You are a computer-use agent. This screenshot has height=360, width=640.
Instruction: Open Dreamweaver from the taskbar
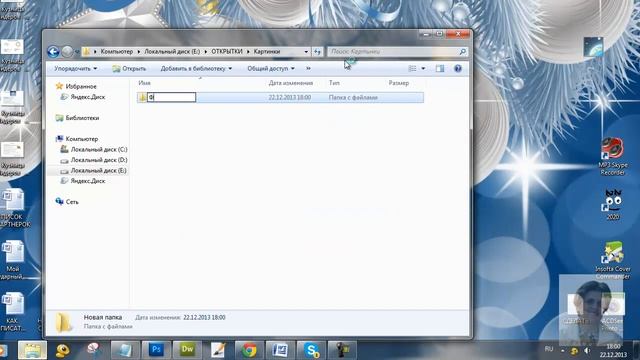tap(187, 350)
